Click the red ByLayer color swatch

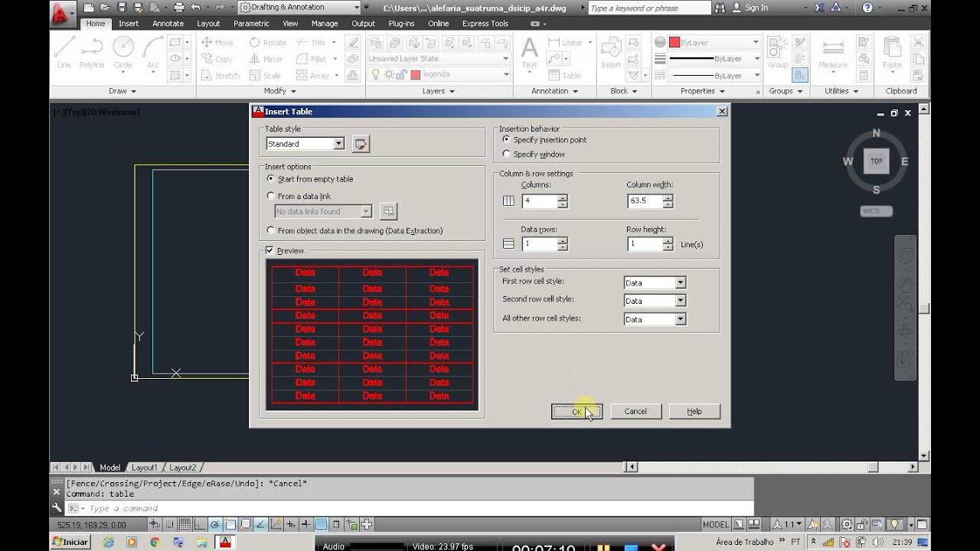tap(675, 42)
